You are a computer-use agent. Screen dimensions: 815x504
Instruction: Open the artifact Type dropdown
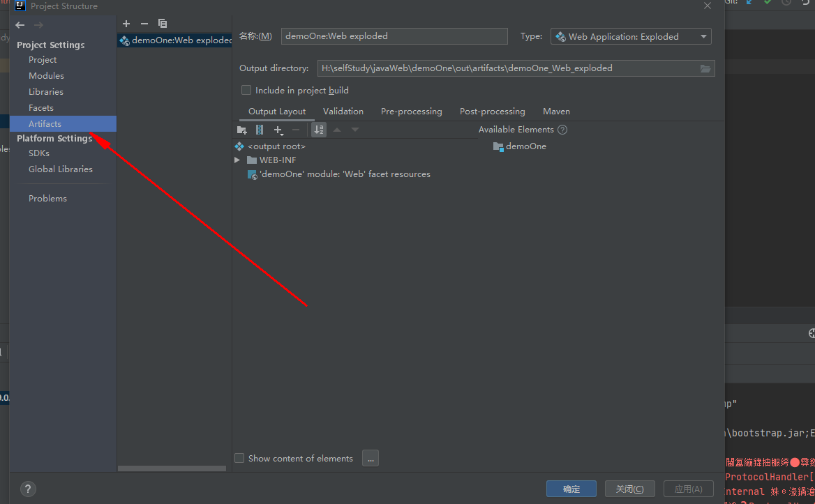pos(631,36)
